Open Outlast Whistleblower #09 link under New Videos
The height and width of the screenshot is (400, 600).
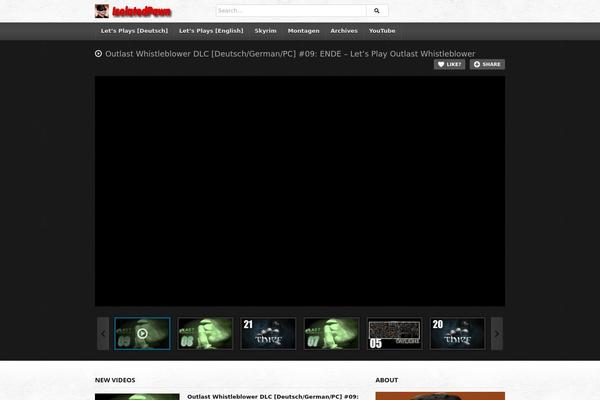tap(273, 397)
